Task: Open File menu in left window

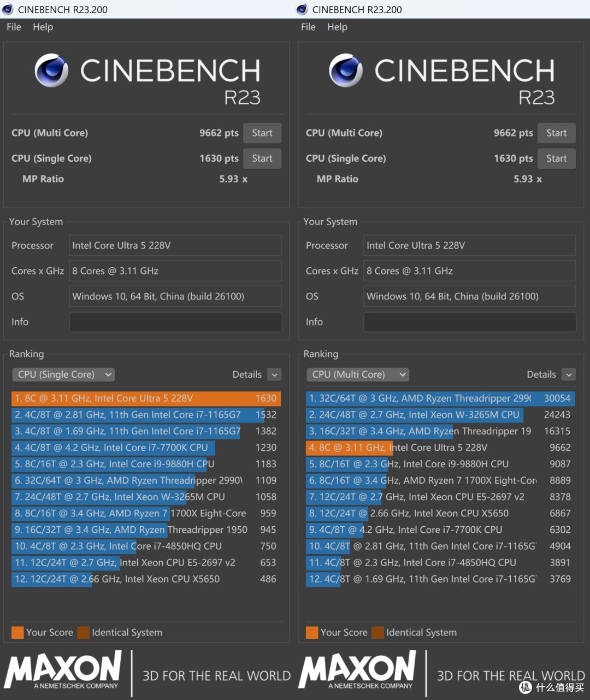Action: pos(14,27)
